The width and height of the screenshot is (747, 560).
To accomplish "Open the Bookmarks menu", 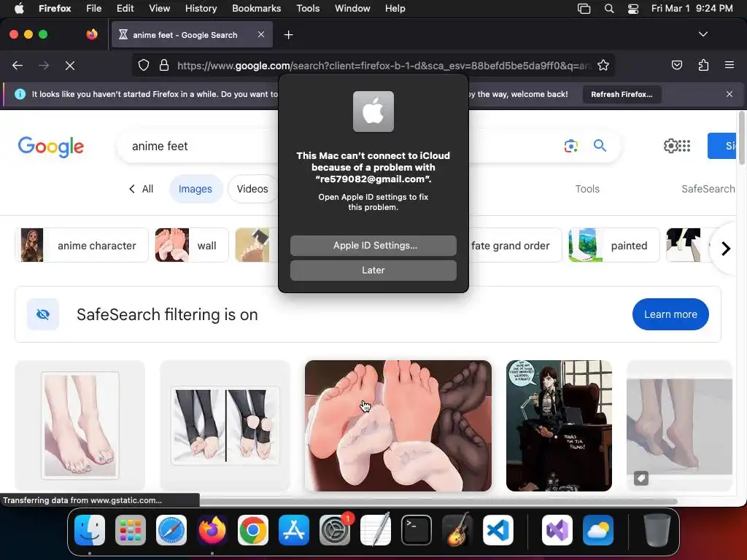I will tap(256, 8).
